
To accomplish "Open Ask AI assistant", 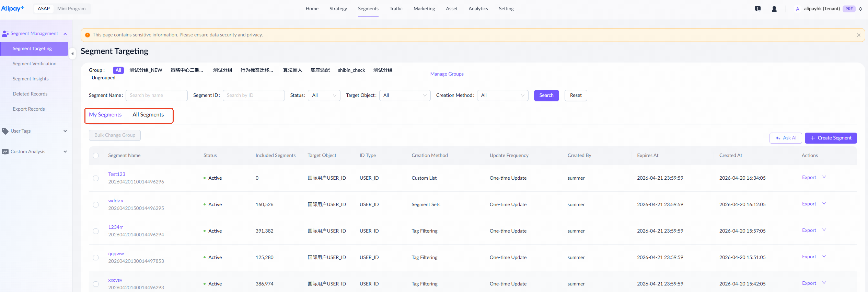I will [x=785, y=138].
